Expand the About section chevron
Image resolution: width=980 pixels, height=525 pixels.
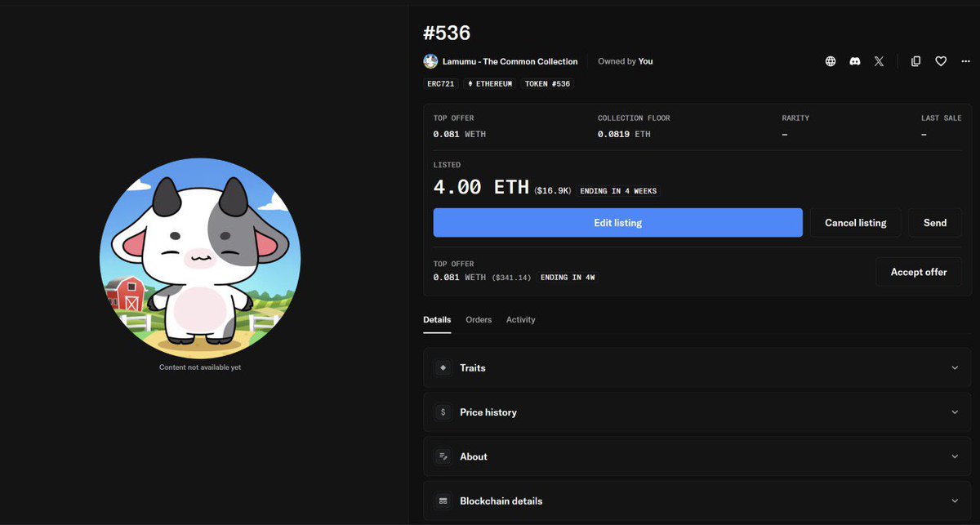(955, 456)
